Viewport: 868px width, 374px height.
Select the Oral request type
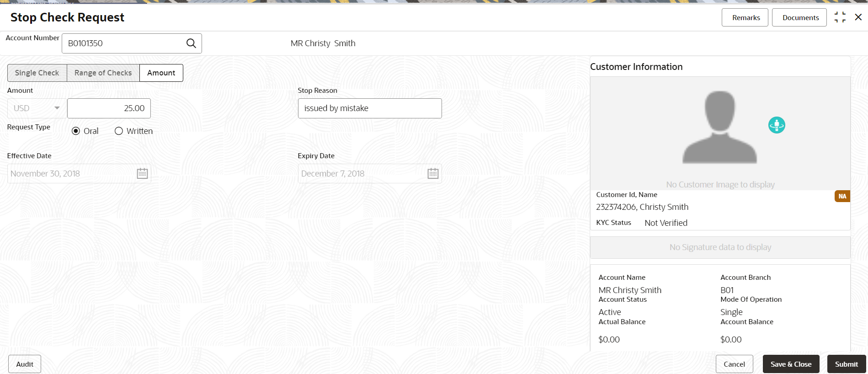click(x=76, y=131)
